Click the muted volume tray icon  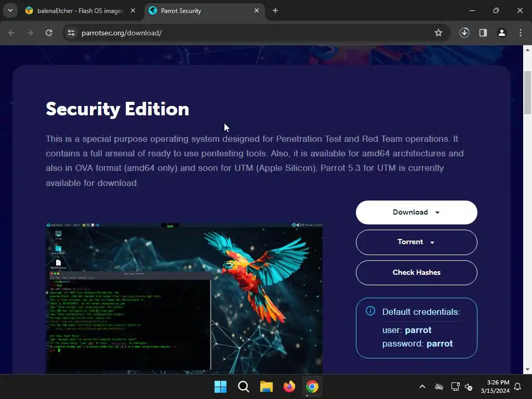469,387
